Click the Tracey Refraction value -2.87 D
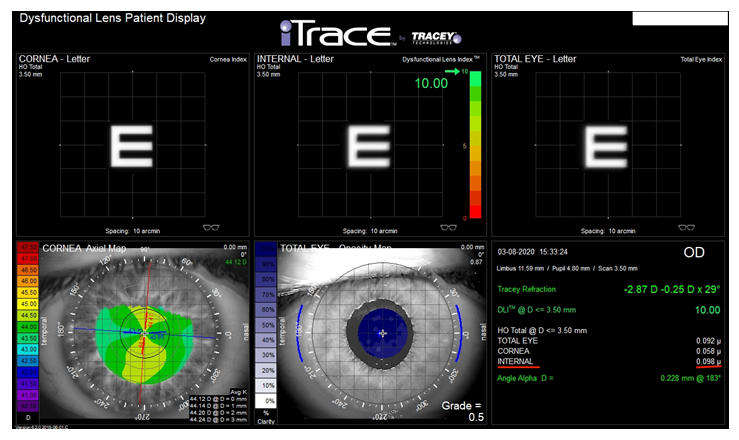This screenshot has width=739, height=440. pos(672,289)
